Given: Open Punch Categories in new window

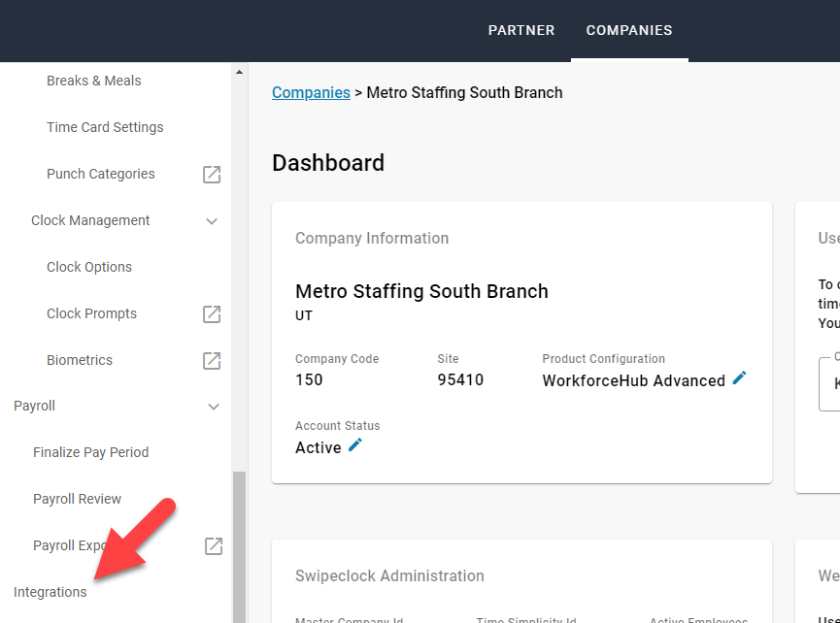Looking at the screenshot, I should [x=211, y=174].
